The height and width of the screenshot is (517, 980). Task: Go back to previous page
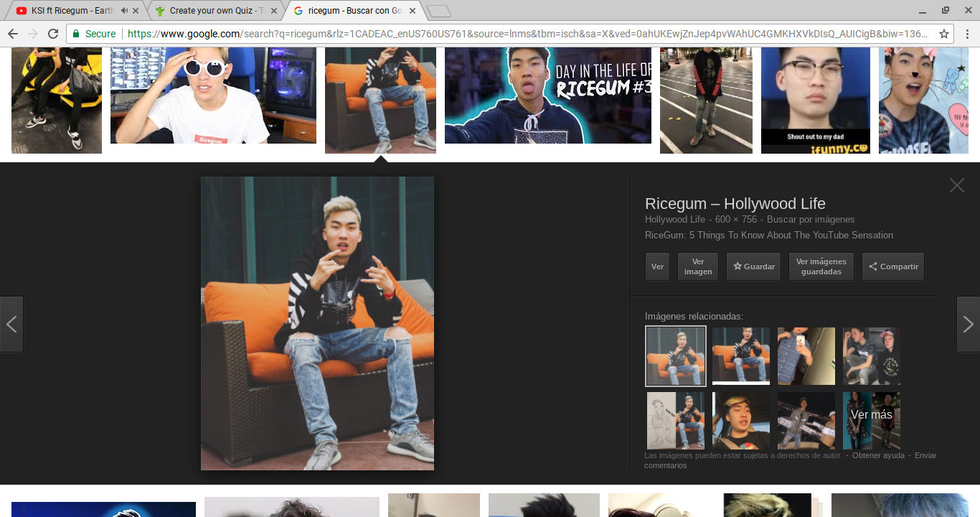tap(12, 34)
